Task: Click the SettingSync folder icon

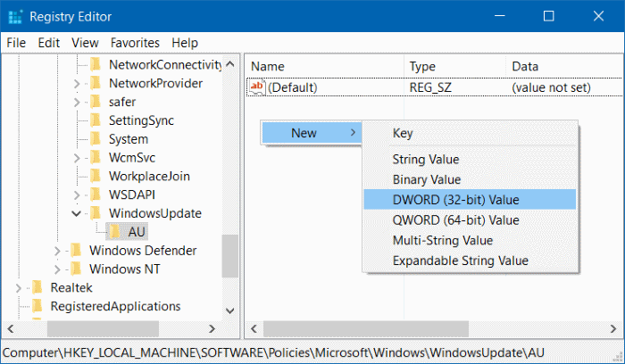Action: coord(96,120)
